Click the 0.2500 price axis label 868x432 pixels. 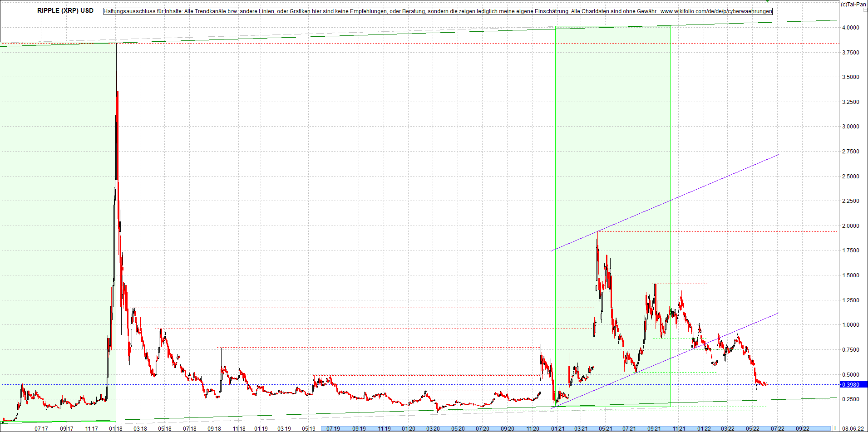tap(851, 399)
